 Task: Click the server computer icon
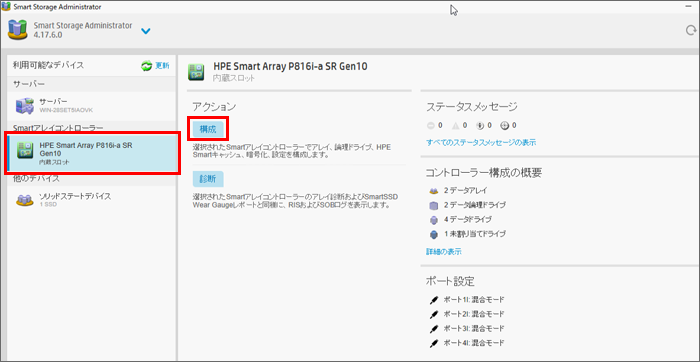(x=25, y=106)
